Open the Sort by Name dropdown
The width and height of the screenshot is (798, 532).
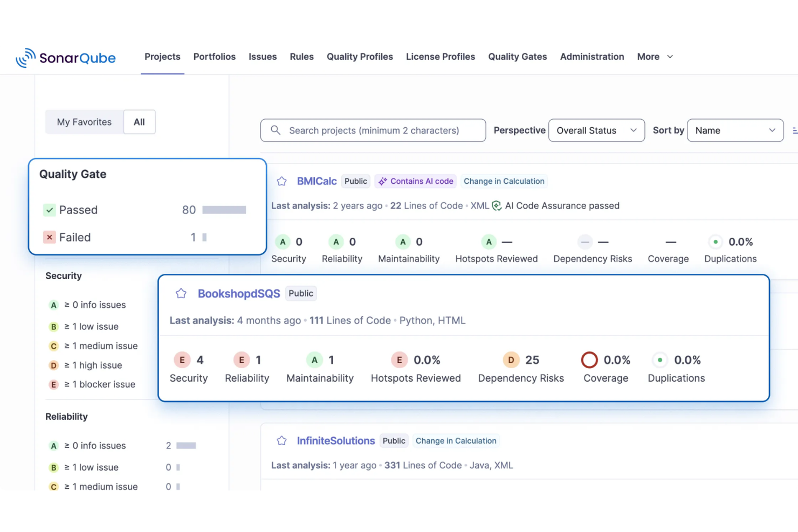734,130
